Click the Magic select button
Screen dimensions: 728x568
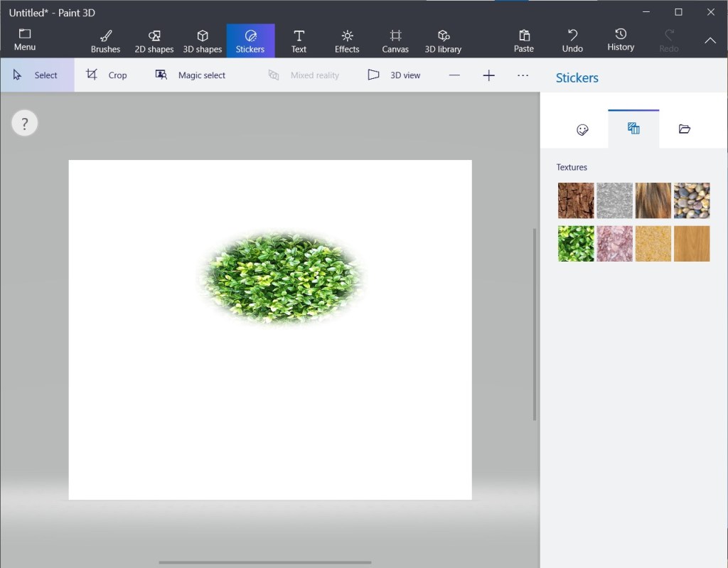pos(191,75)
